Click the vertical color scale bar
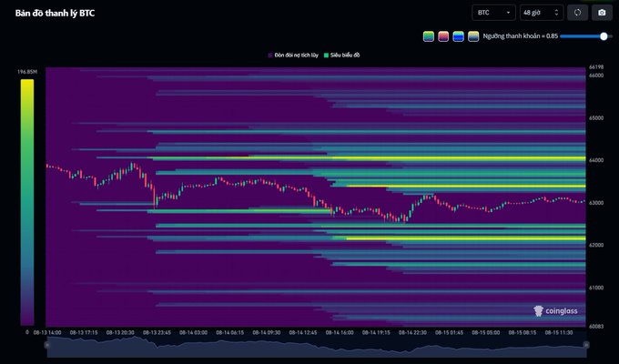The height and width of the screenshot is (364, 619). 27,202
